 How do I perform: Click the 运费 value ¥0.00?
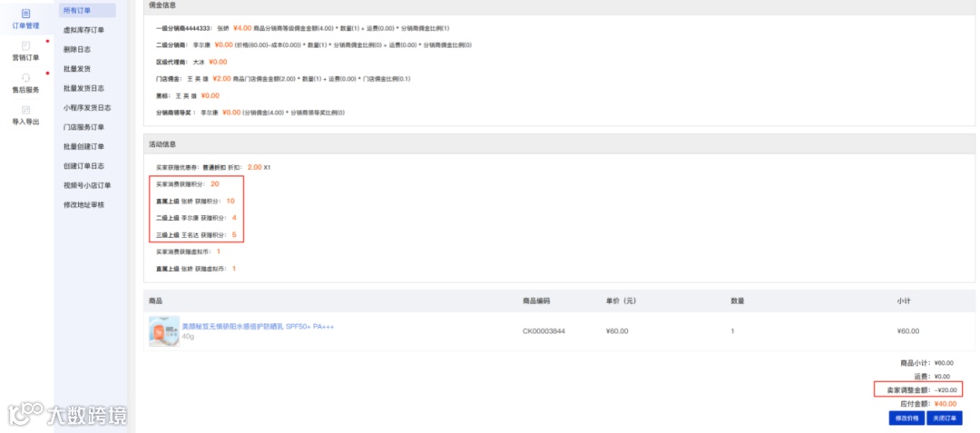(x=942, y=377)
